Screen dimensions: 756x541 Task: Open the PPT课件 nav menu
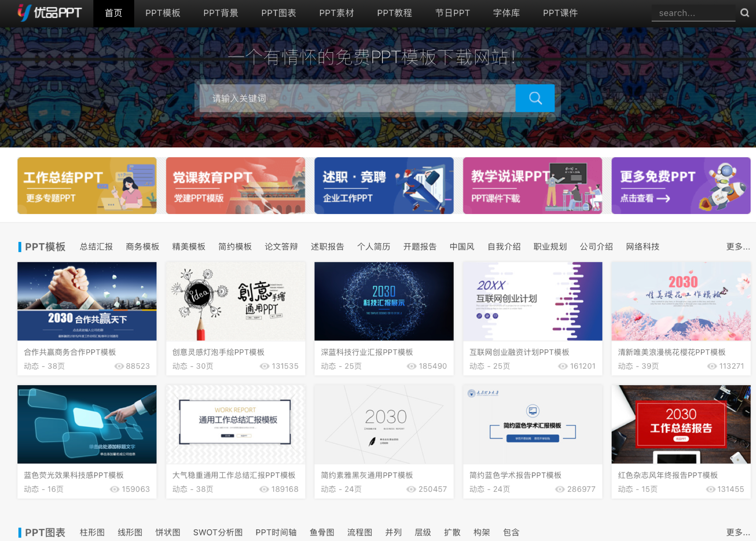[560, 13]
